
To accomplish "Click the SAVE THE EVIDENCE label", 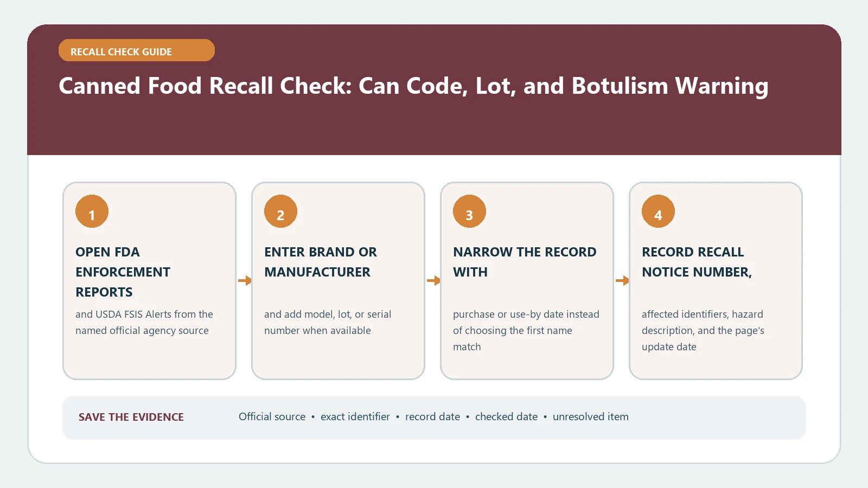I will point(131,417).
